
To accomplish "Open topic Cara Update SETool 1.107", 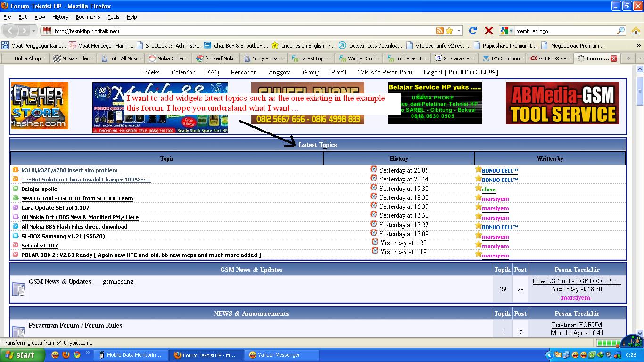I will coord(55,208).
